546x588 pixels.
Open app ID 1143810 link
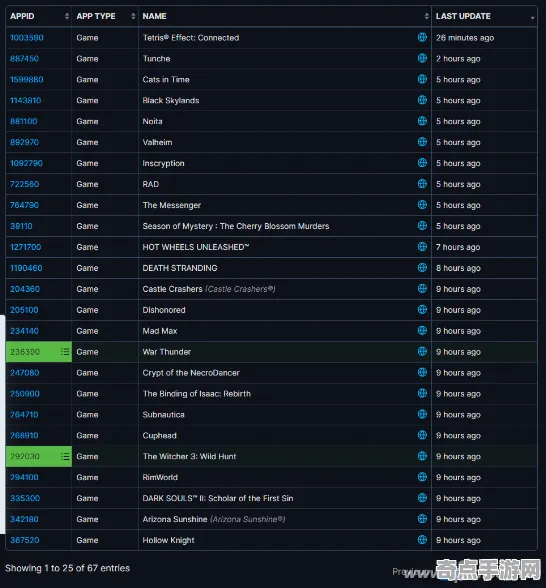(26, 100)
